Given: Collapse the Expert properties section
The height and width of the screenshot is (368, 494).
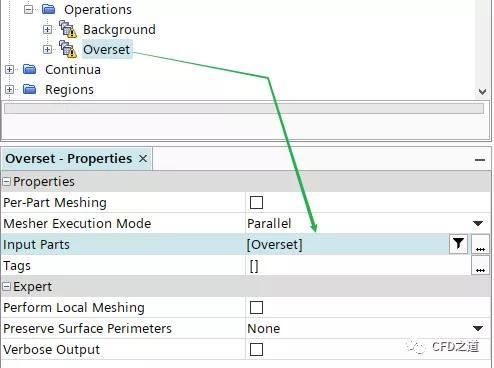Looking at the screenshot, I should (x=7, y=286).
